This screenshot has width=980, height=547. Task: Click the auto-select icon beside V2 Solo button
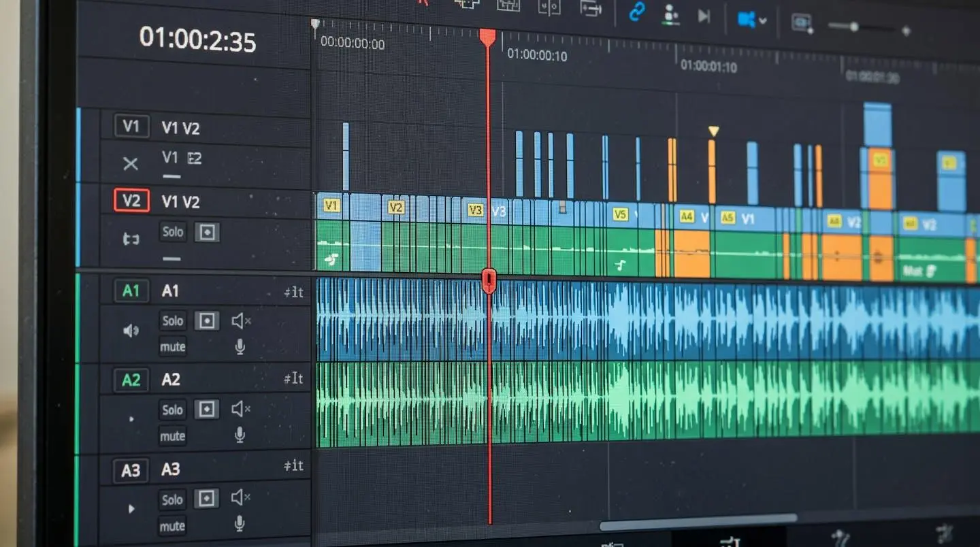click(x=207, y=232)
